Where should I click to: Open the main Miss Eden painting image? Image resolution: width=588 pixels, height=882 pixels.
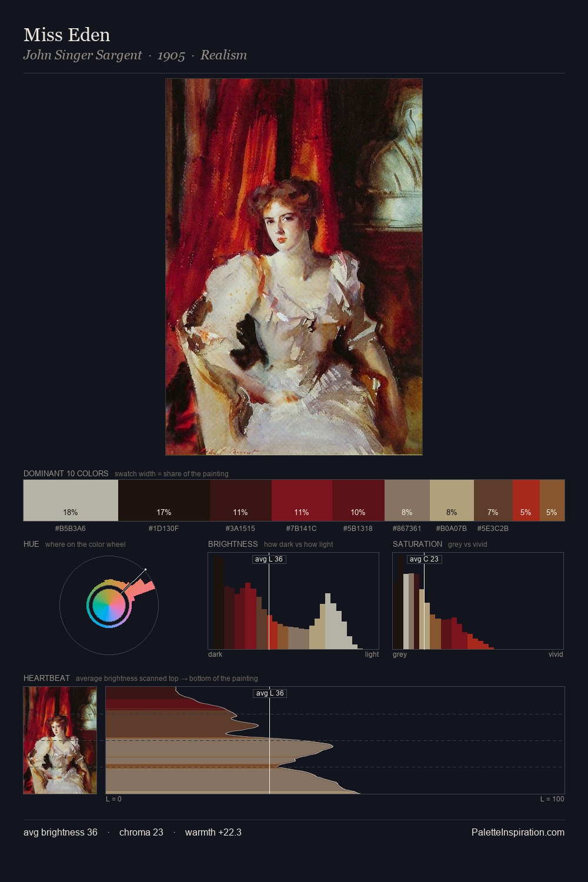pyautogui.click(x=294, y=267)
